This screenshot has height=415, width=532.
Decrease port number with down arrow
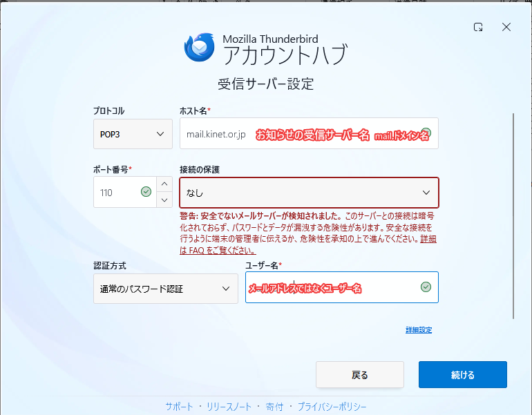coord(164,200)
